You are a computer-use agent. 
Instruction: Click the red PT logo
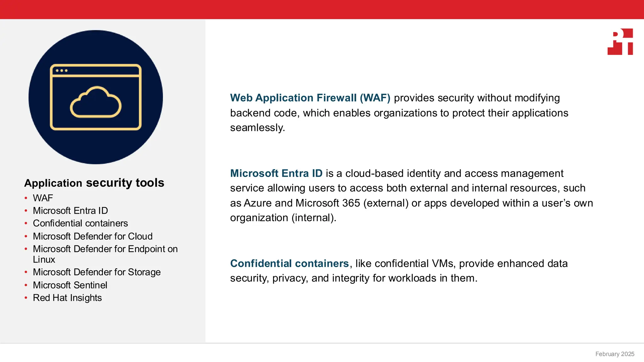pyautogui.click(x=620, y=41)
